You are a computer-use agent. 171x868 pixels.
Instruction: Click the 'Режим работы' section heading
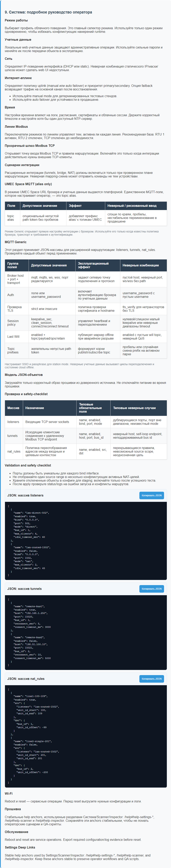click(x=16, y=20)
